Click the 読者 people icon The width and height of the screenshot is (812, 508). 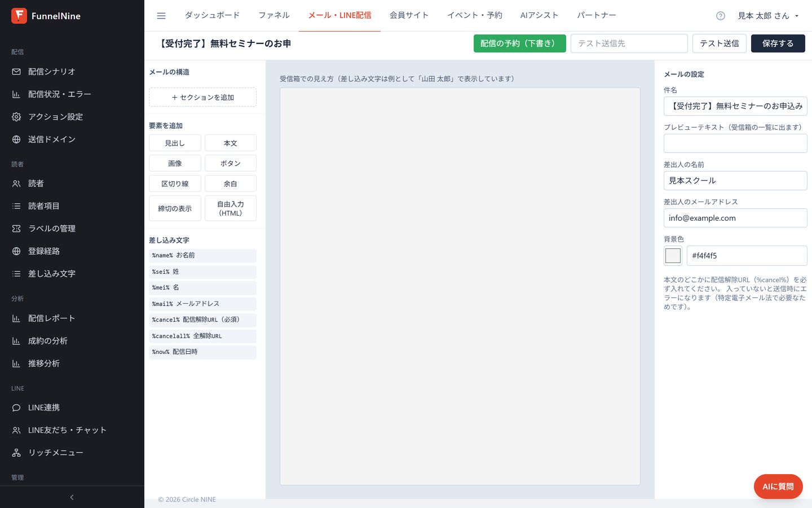click(16, 183)
